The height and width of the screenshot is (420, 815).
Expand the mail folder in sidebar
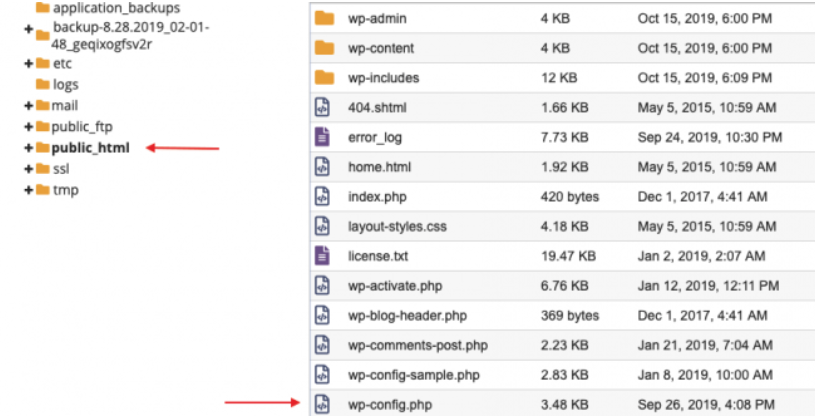[x=29, y=106]
